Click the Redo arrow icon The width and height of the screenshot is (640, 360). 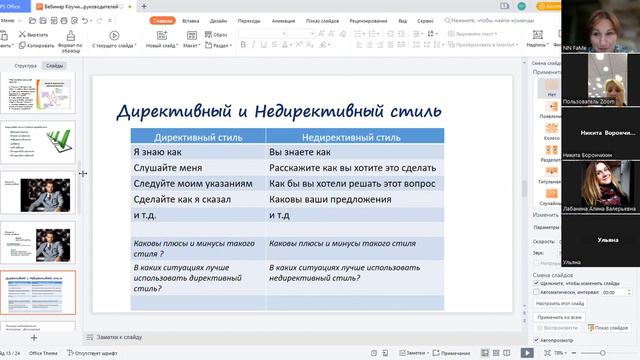pyautogui.click(x=99, y=20)
